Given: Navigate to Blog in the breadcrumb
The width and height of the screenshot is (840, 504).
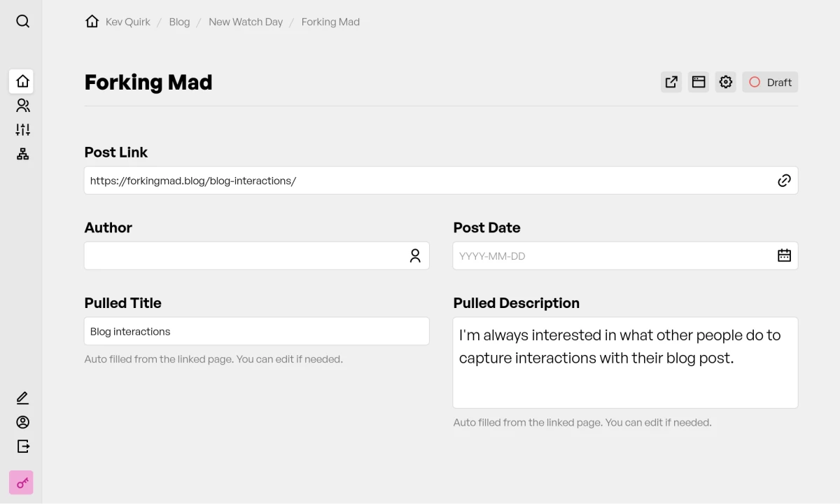Looking at the screenshot, I should 179,22.
